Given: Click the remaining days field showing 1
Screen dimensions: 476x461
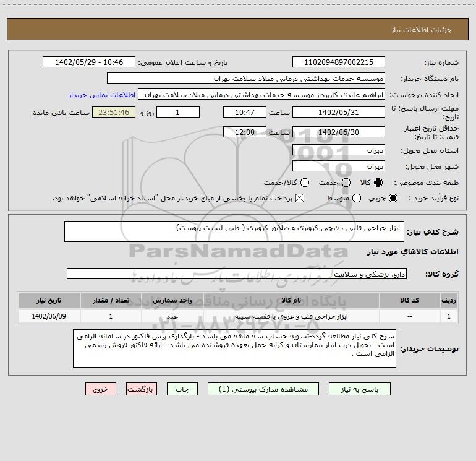Looking at the screenshot, I should (x=178, y=112).
